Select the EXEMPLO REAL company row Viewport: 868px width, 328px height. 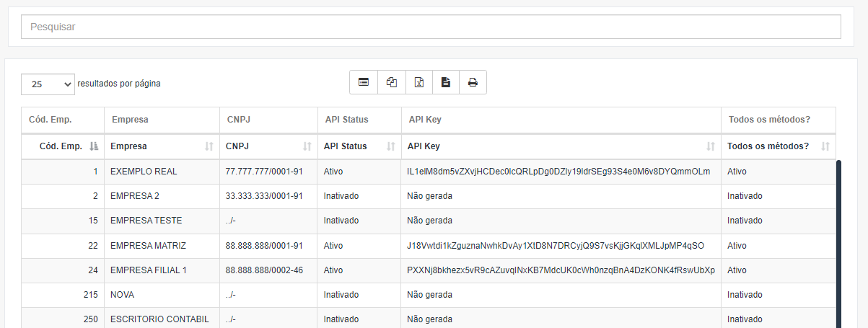coord(428,172)
